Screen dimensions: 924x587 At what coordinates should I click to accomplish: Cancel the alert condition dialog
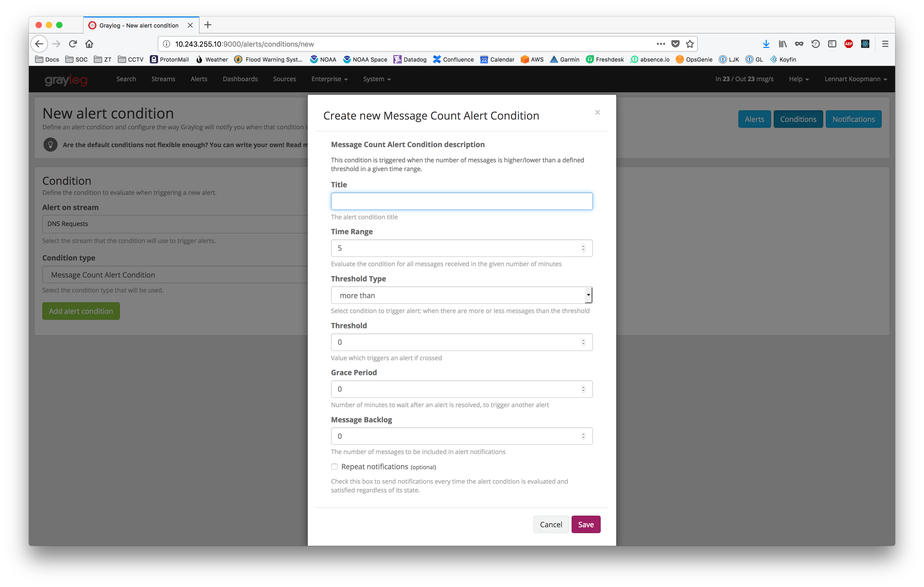click(x=551, y=524)
